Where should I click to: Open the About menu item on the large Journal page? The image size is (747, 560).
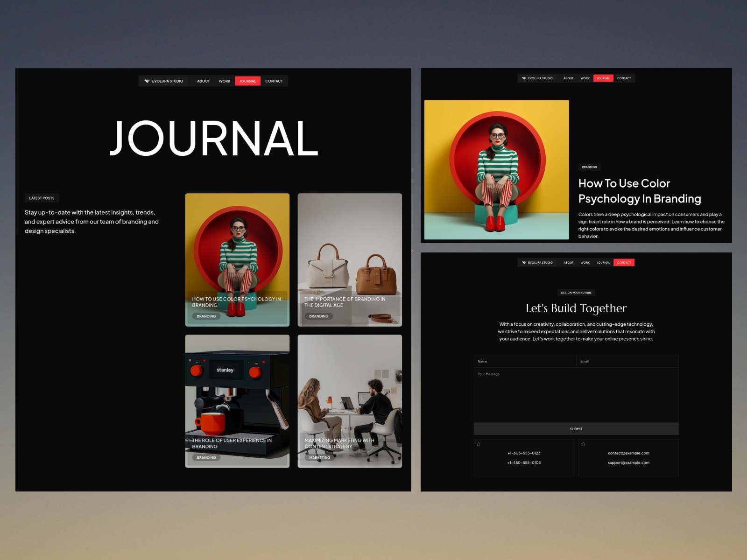(203, 81)
